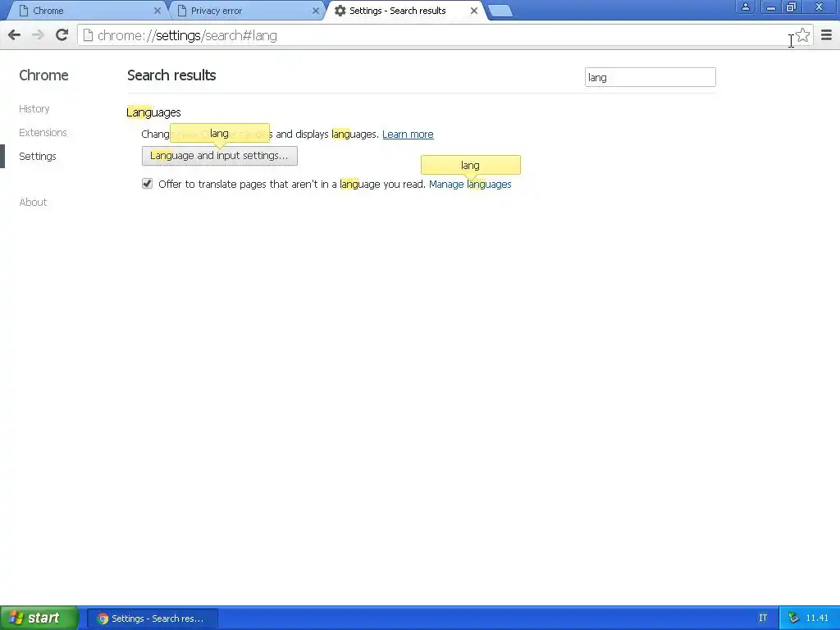Image resolution: width=840 pixels, height=630 pixels.
Task: Click the settings search box containing lang
Action: coord(650,77)
